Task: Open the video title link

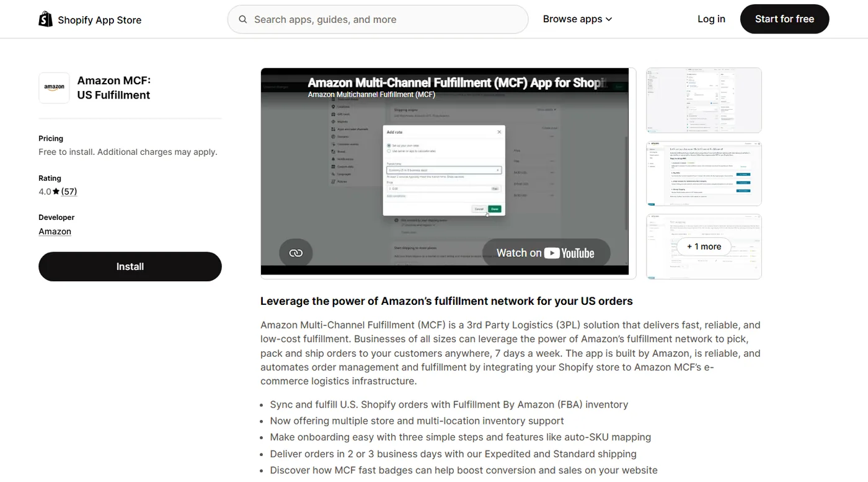Action: (x=457, y=83)
